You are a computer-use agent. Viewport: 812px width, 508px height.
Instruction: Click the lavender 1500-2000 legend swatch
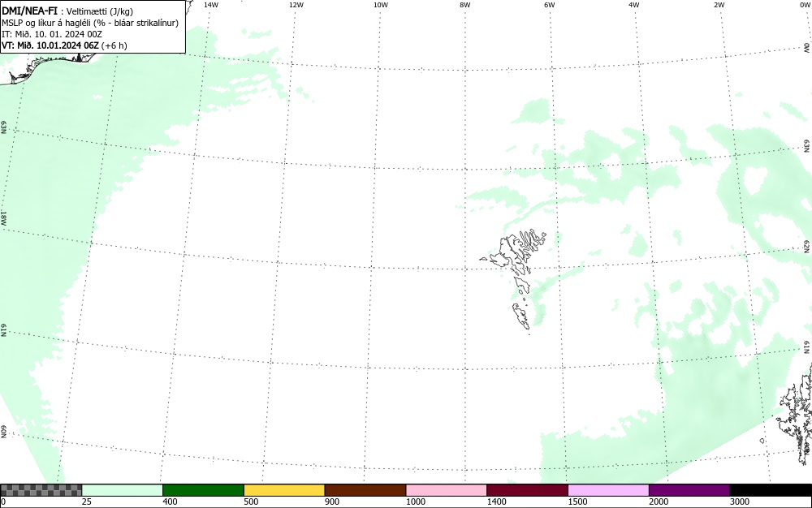(608, 490)
